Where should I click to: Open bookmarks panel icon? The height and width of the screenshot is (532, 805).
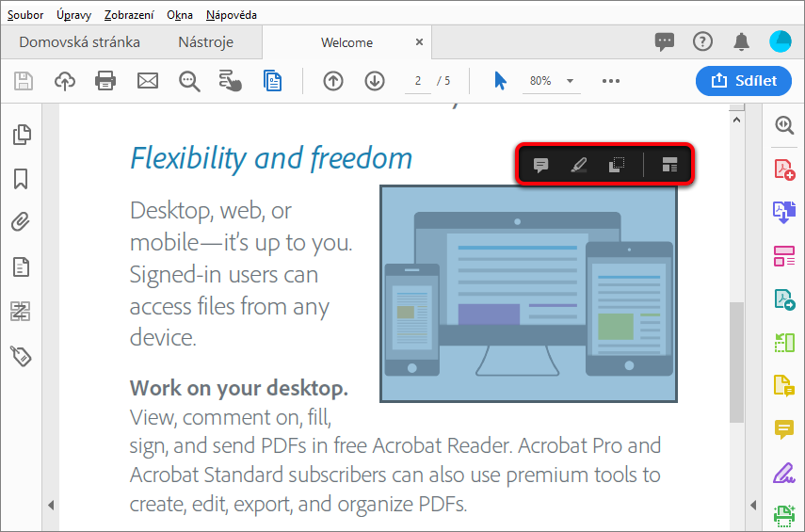(x=21, y=179)
